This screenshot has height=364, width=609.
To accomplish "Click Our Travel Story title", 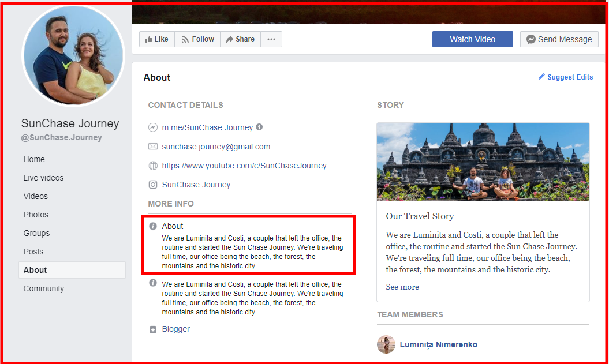I will (x=420, y=216).
